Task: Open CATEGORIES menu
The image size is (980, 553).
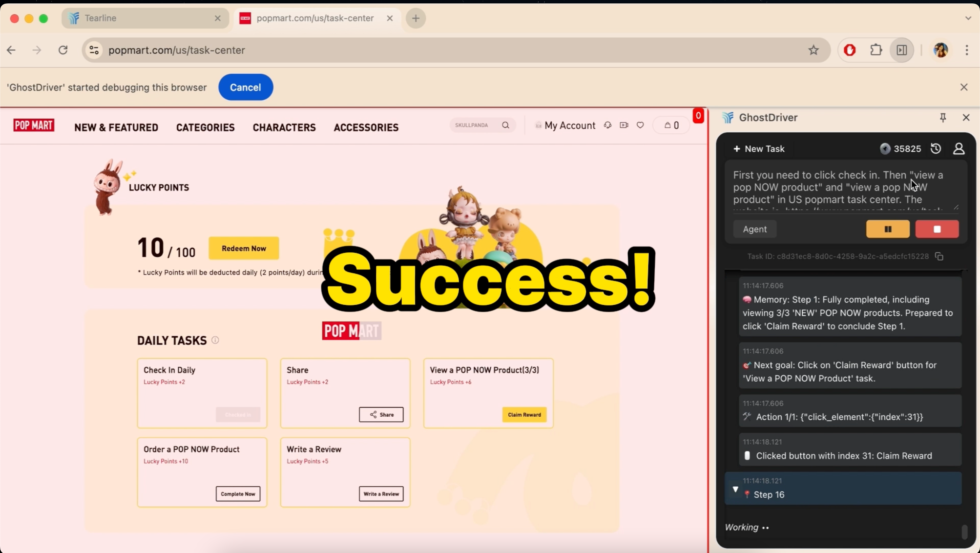Action: pyautogui.click(x=206, y=128)
